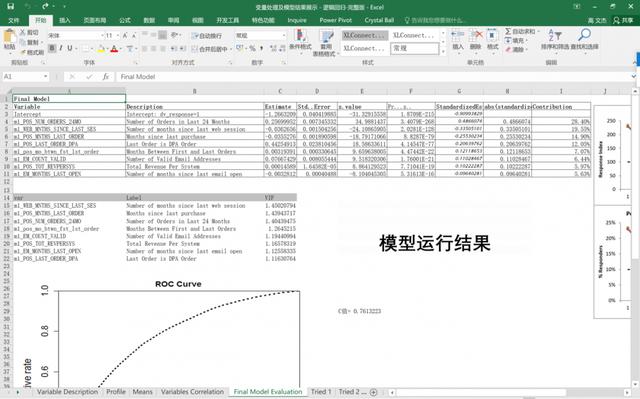
Task: Click the Format Painter (格式刷) brush
Action: (x=23, y=52)
